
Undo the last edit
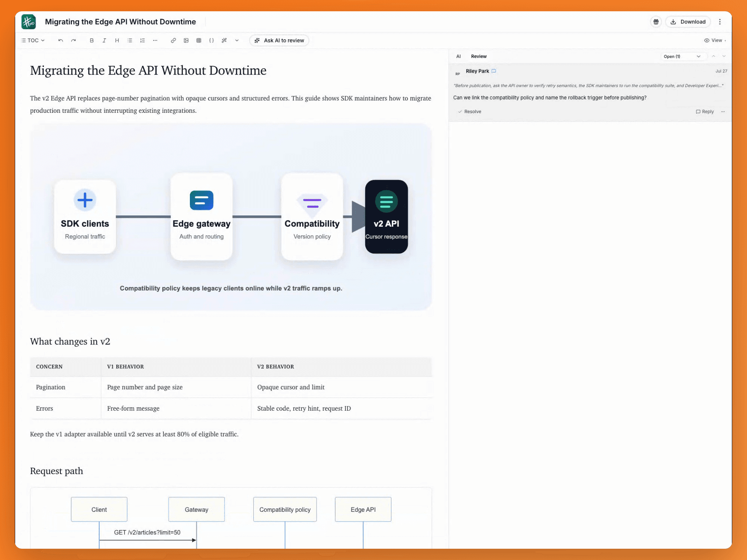point(61,40)
